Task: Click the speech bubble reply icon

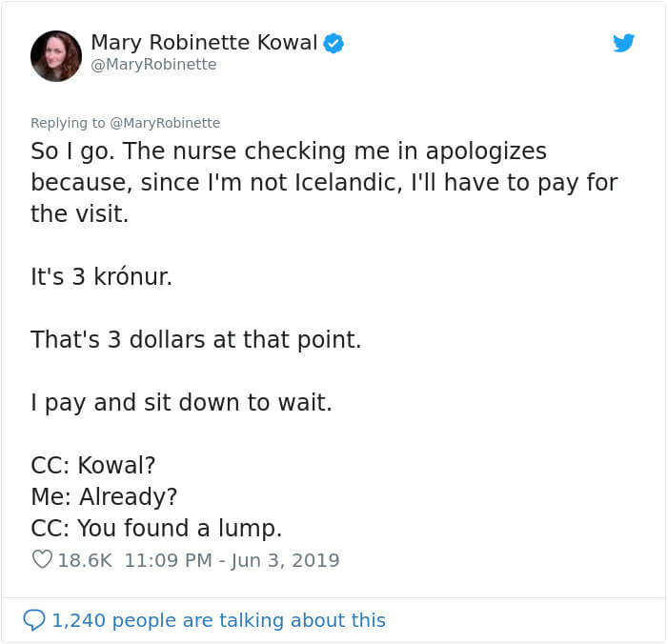Action: coord(34,620)
